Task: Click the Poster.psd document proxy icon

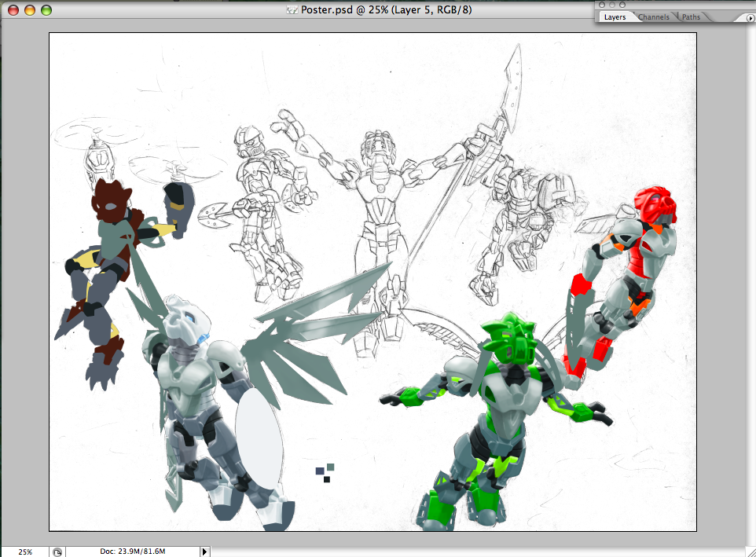Action: pyautogui.click(x=292, y=9)
